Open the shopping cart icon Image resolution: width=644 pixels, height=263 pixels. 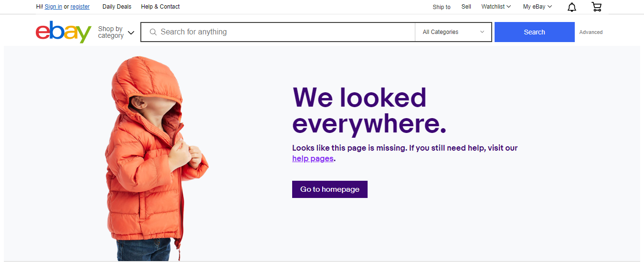coord(596,7)
